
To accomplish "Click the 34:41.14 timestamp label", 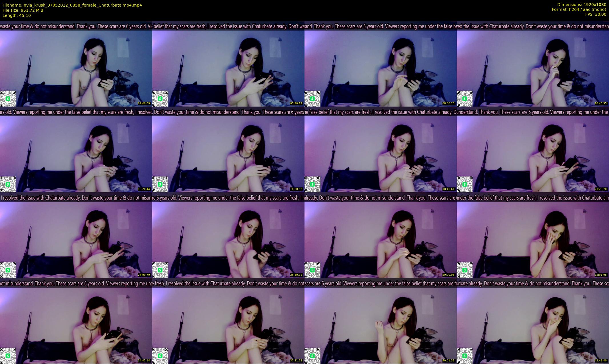I will pyautogui.click(x=144, y=361).
